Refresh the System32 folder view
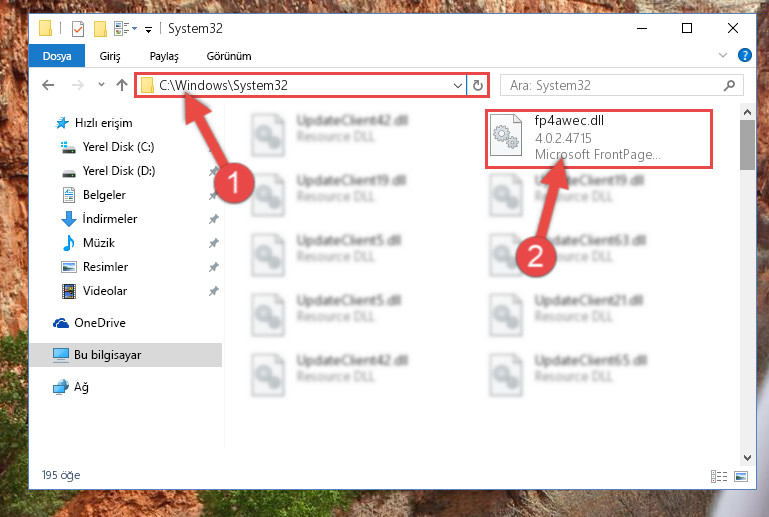The width and height of the screenshot is (769, 517). pyautogui.click(x=478, y=85)
